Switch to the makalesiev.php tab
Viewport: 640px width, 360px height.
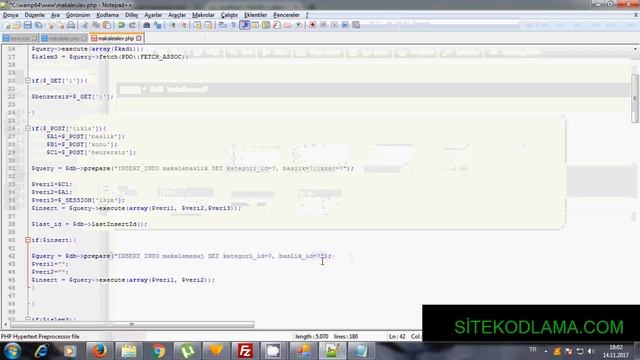click(116, 38)
